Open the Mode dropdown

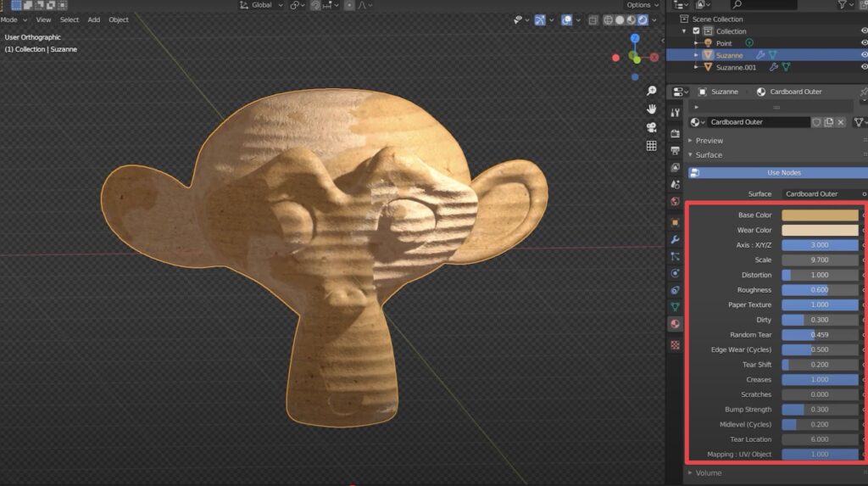pos(14,20)
